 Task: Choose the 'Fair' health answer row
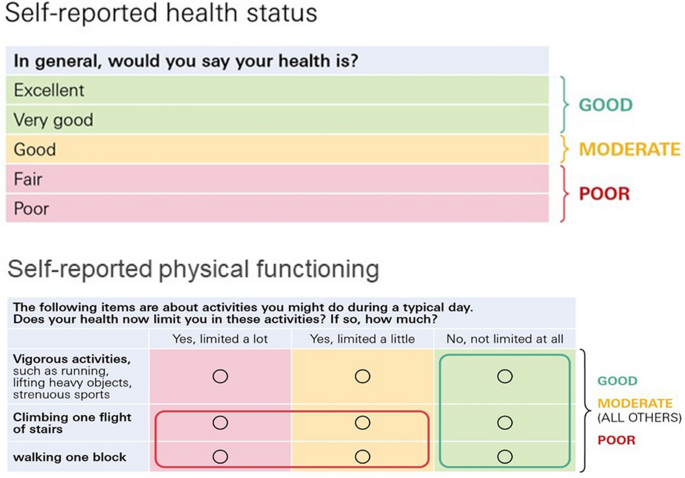pyautogui.click(x=278, y=180)
